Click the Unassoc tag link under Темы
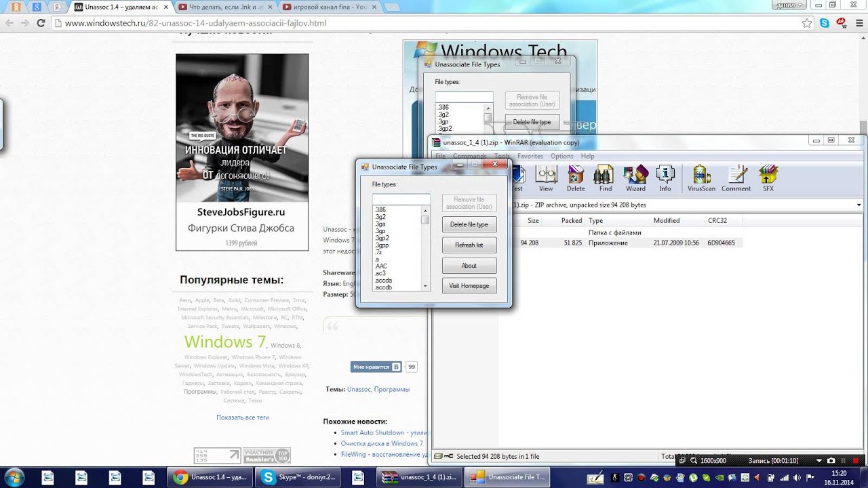Image resolution: width=868 pixels, height=488 pixels. [359, 390]
